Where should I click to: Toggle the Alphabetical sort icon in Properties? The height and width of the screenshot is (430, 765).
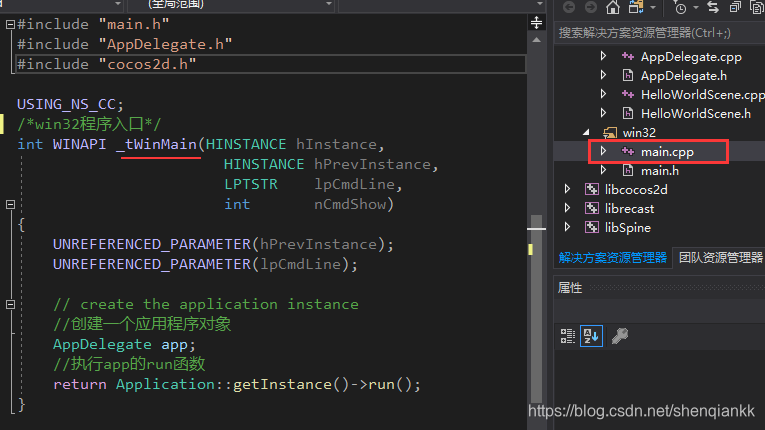click(591, 336)
